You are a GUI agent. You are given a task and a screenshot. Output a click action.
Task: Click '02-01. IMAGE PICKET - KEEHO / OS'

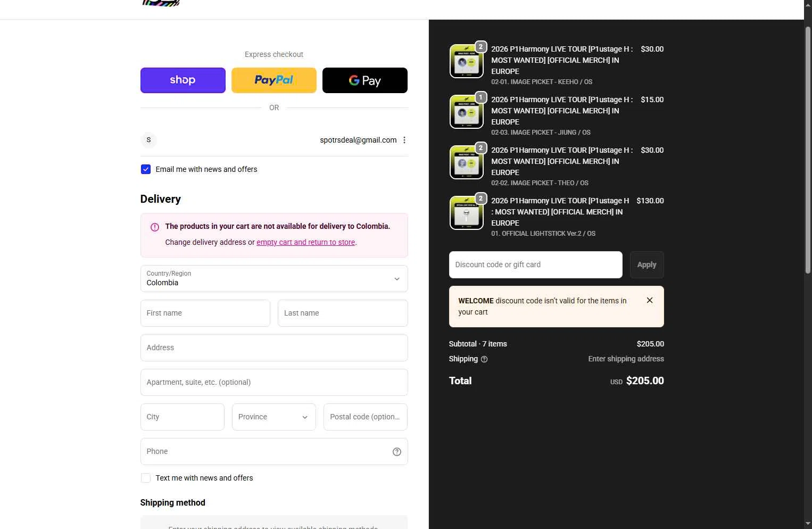pyautogui.click(x=542, y=82)
